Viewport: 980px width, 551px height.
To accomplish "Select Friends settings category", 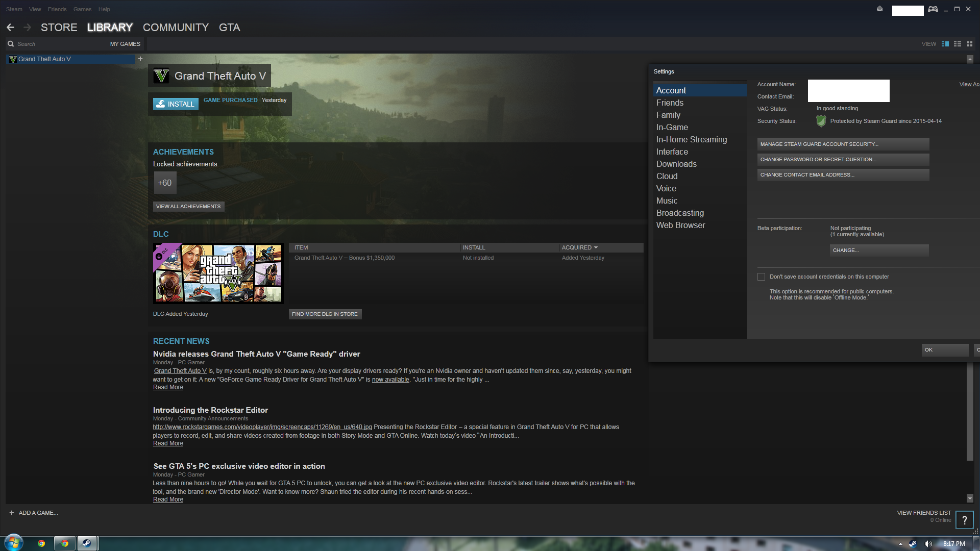I will click(x=700, y=103).
